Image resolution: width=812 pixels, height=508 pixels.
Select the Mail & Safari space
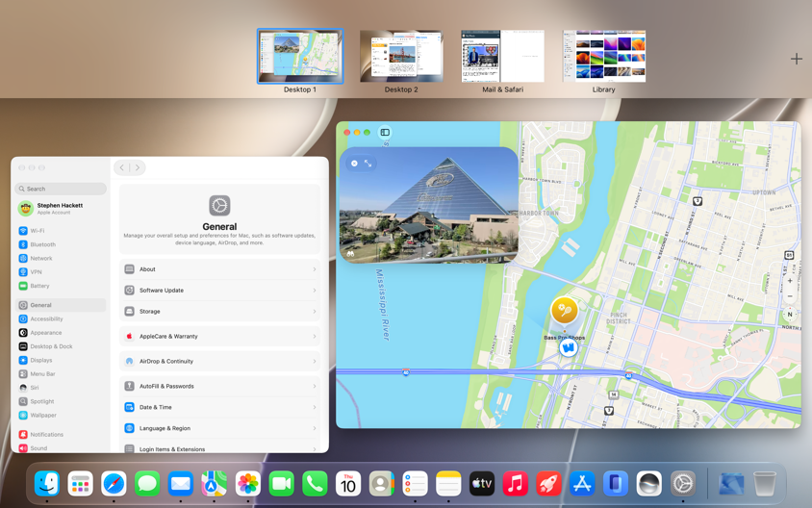(503, 56)
